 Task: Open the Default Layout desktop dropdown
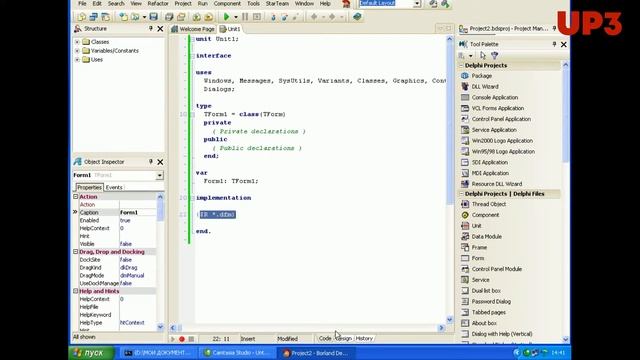(x=417, y=3)
